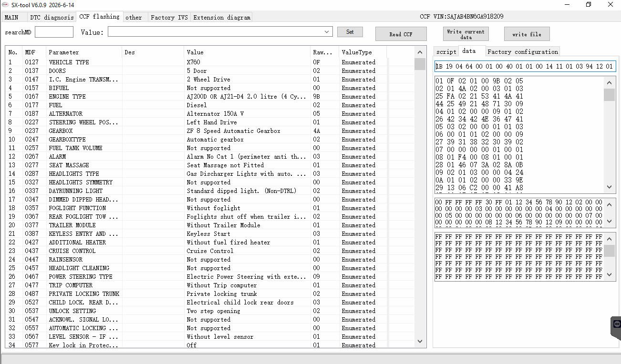Image resolution: width=621 pixels, height=364 pixels.
Task: Click the Read CCF button
Action: (x=401, y=34)
